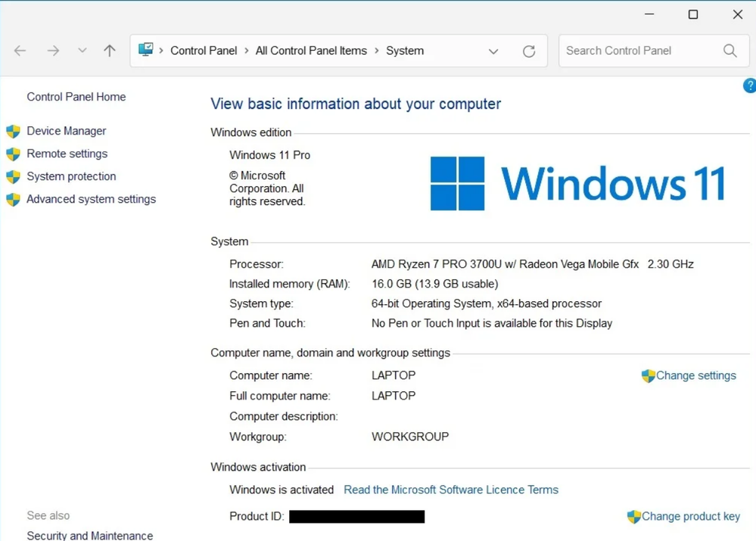Open Advanced system settings link
The image size is (756, 541).
[91, 199]
